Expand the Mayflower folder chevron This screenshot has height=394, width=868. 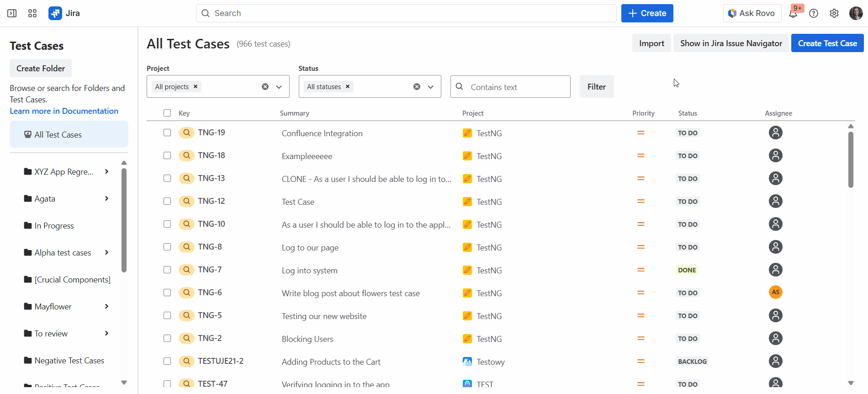(106, 306)
